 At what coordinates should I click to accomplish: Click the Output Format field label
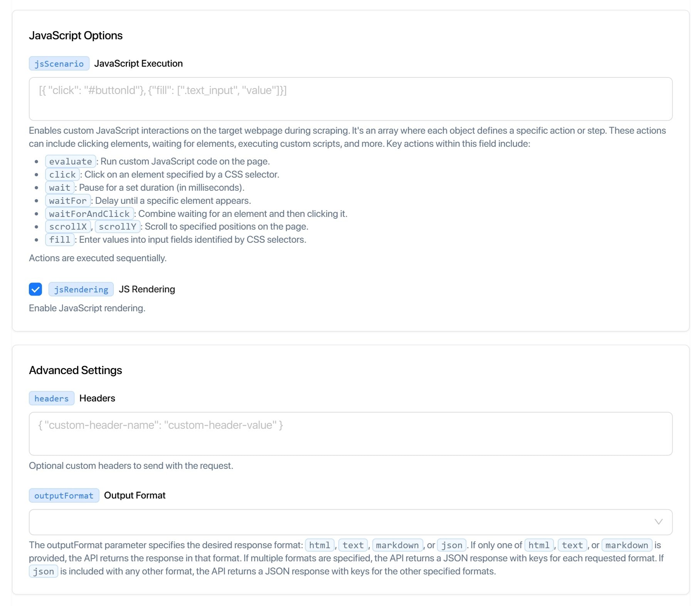click(x=135, y=495)
